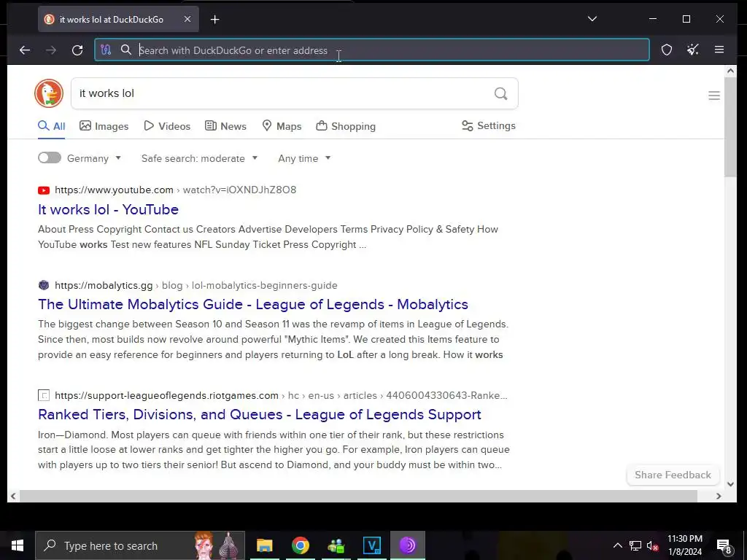
Task: Click the vertical scrollbar thumb
Action: pyautogui.click(x=730, y=127)
